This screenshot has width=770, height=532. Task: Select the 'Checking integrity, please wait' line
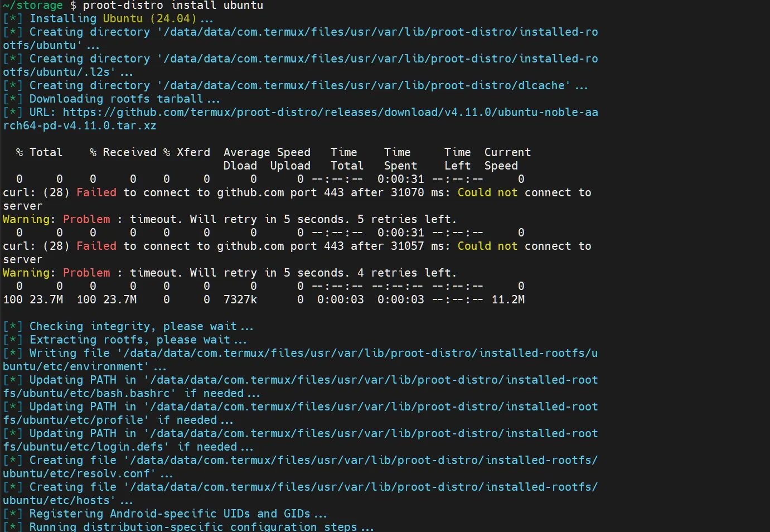pyautogui.click(x=134, y=327)
